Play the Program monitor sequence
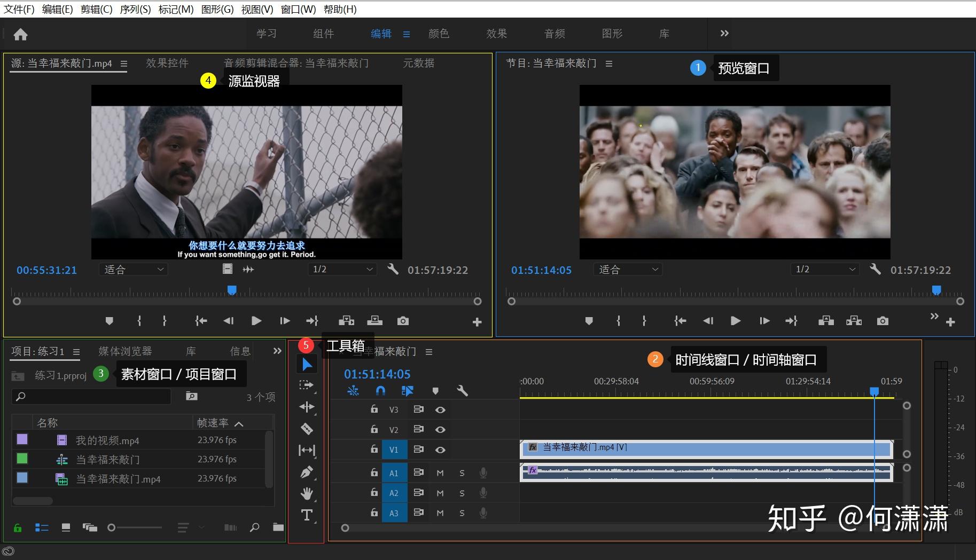Viewport: 976px width, 560px height. (736, 321)
